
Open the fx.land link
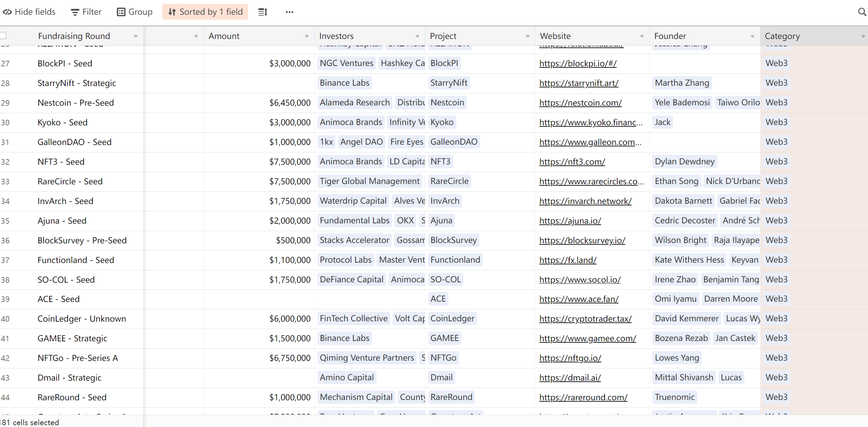[568, 260]
